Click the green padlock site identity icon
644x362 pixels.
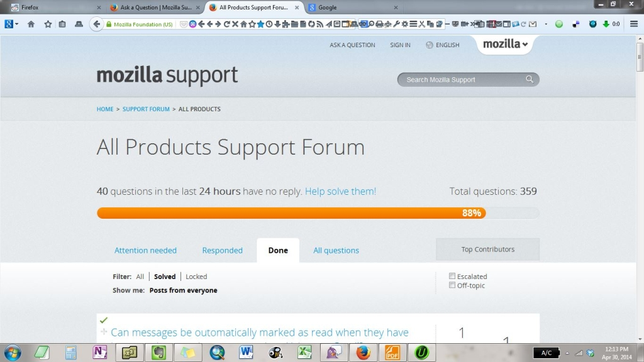coord(109,25)
